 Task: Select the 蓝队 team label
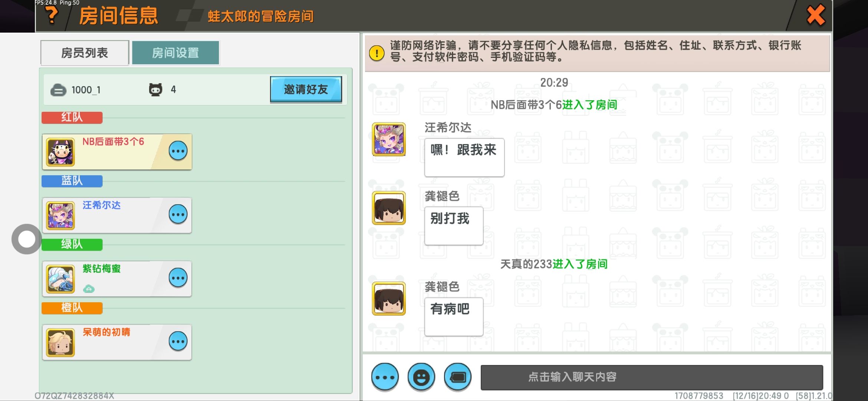[x=72, y=181]
